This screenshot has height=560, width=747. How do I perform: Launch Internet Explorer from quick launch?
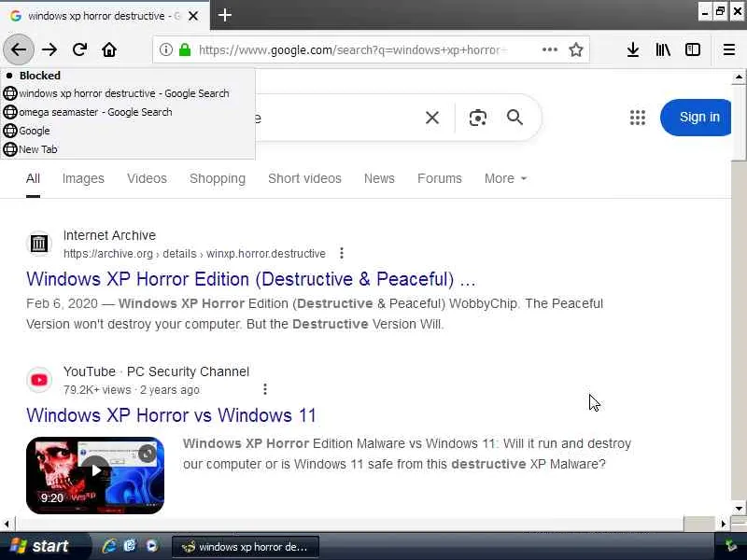click(109, 546)
